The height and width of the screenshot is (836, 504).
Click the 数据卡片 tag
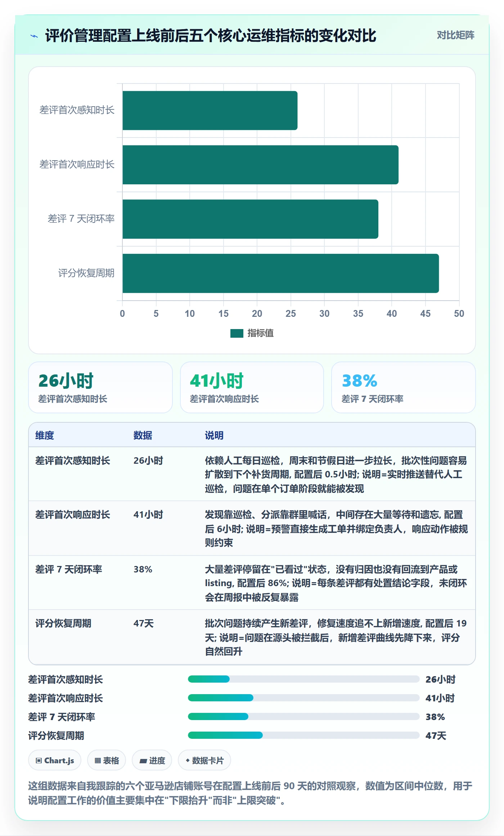coord(204,761)
